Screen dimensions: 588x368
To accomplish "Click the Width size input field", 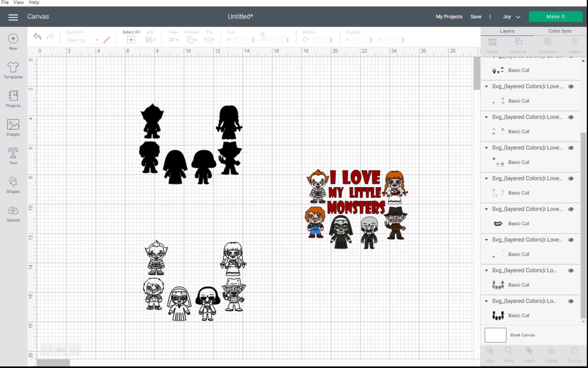I will tap(244, 40).
